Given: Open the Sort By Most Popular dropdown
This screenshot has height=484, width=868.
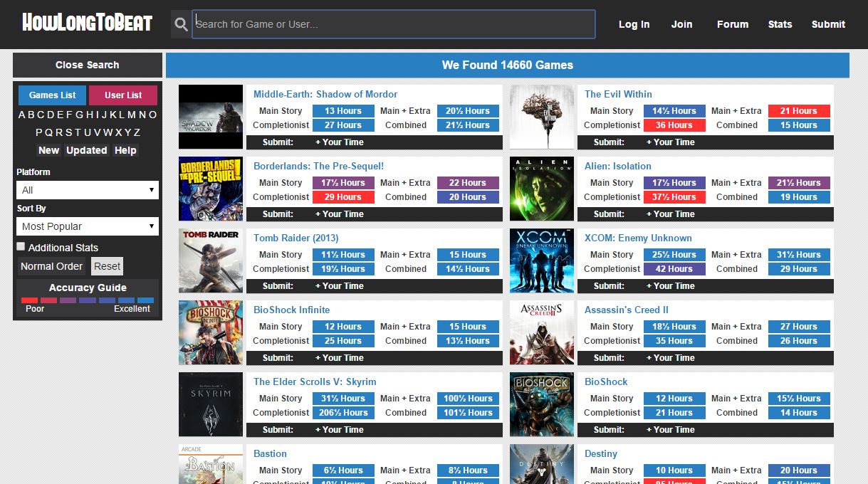Looking at the screenshot, I should tap(87, 226).
